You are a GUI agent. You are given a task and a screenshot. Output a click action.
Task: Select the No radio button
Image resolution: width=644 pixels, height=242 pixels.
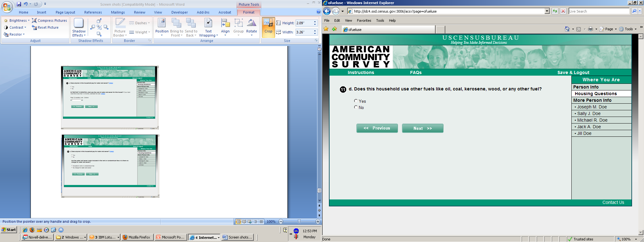pyautogui.click(x=356, y=107)
